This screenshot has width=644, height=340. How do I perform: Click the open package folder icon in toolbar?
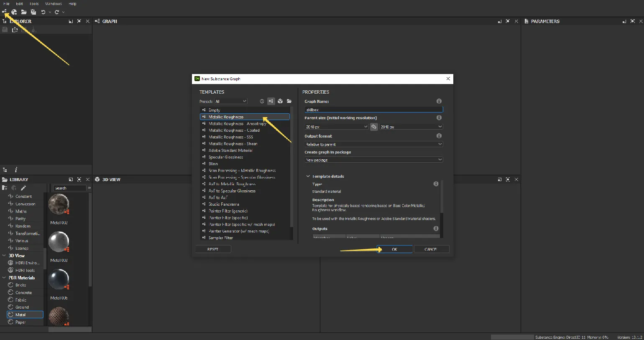24,12
